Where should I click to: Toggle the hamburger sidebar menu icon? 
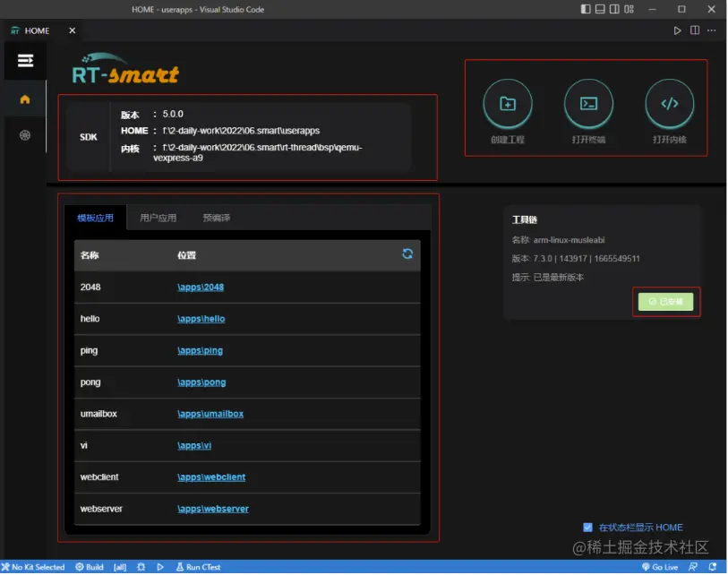[x=25, y=60]
